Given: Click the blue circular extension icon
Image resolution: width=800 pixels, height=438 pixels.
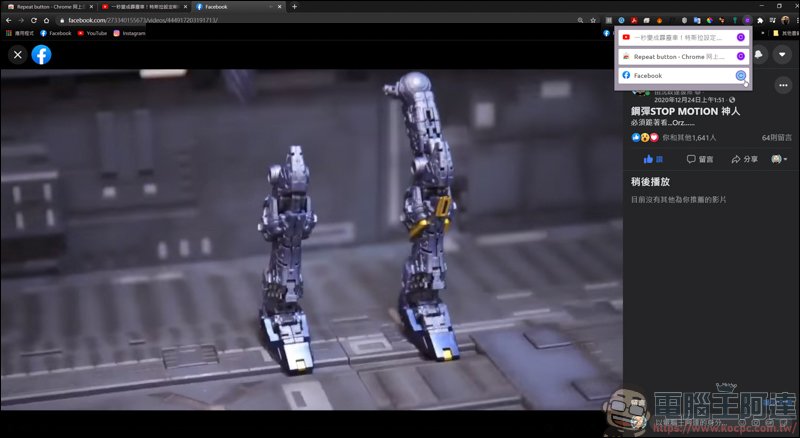Looking at the screenshot, I should click(621, 20).
